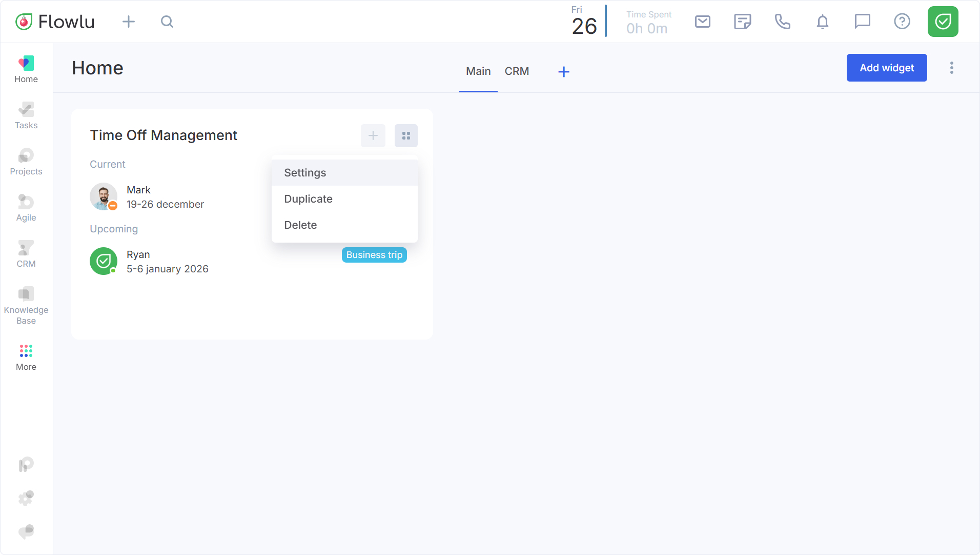Add a new dashboard tab
980x555 pixels.
[563, 72]
